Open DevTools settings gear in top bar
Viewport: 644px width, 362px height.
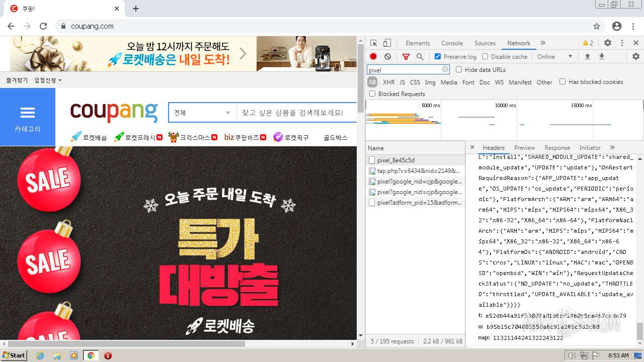coord(608,43)
